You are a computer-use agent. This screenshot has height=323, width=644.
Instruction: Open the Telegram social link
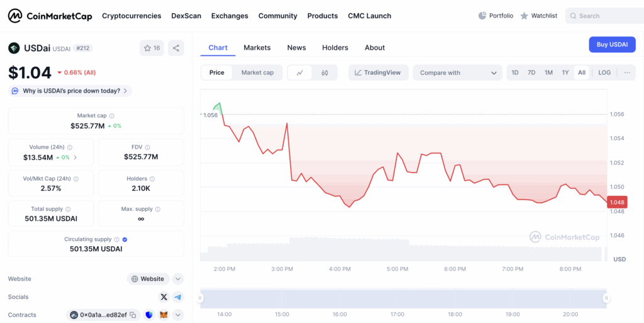click(x=178, y=297)
